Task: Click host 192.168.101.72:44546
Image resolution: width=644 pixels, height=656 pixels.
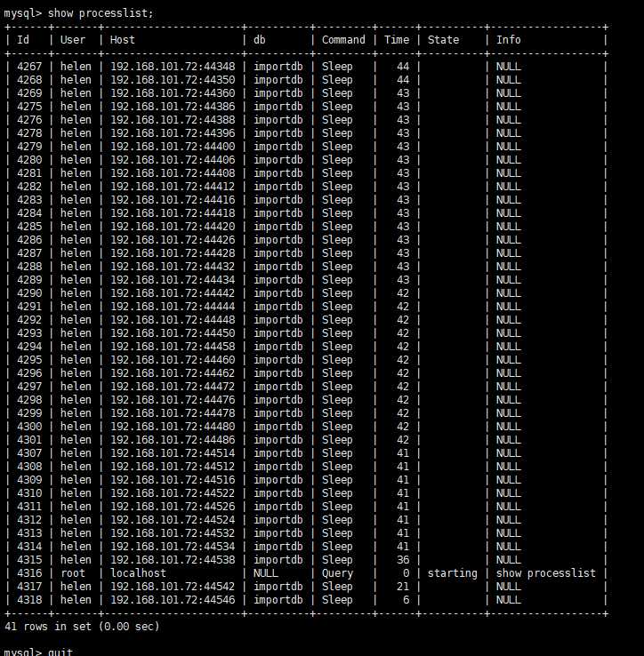Action: [x=173, y=600]
